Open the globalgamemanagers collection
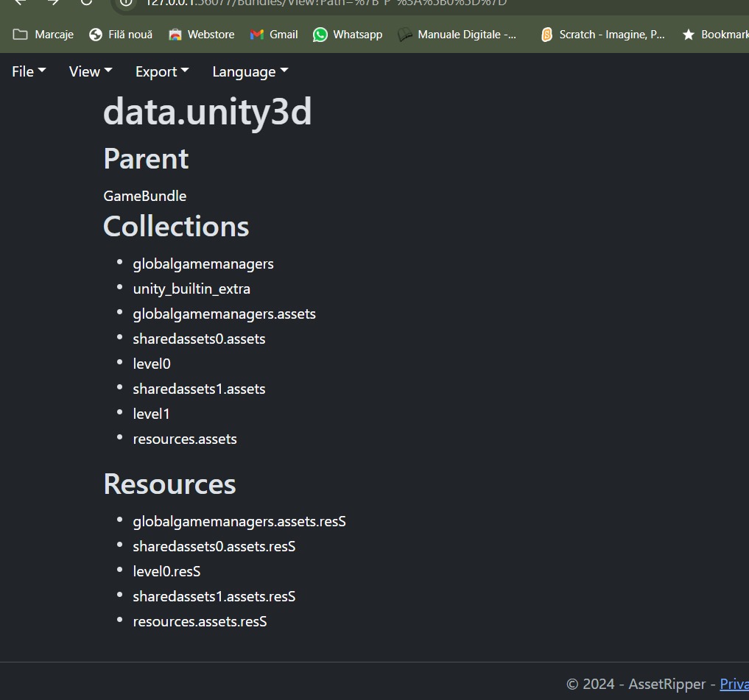This screenshot has height=700, width=749. click(x=203, y=264)
